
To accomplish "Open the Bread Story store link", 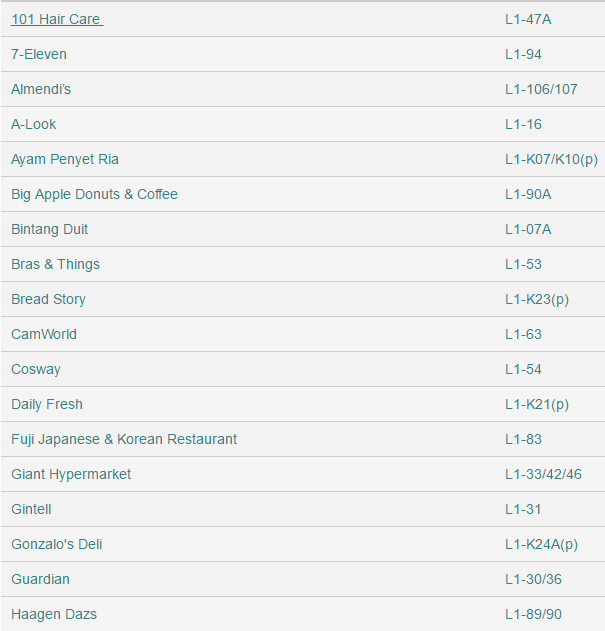I will click(x=48, y=299).
